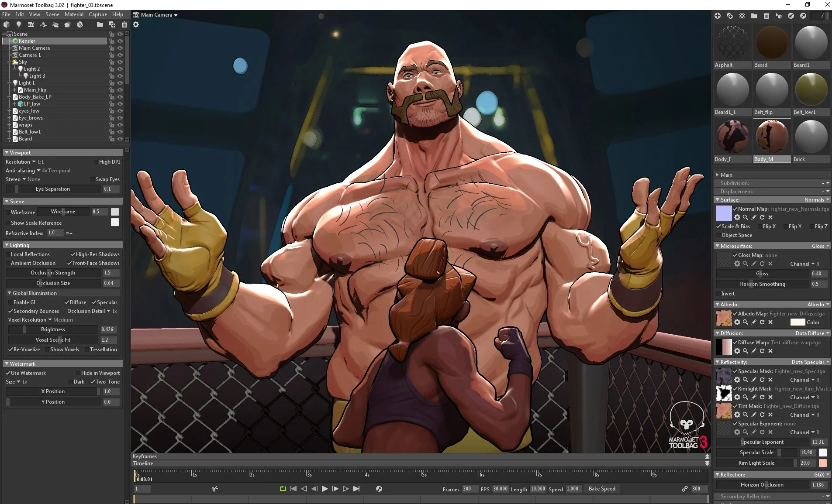Open the Material menu
This screenshot has width=832, height=504.
pyautogui.click(x=74, y=14)
